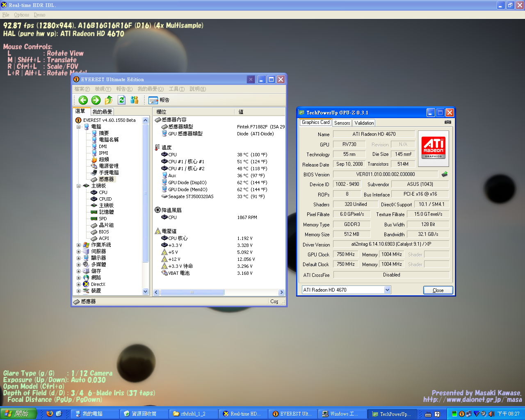Click the EVEREST horizontal scrollbar thumb

click(192, 292)
